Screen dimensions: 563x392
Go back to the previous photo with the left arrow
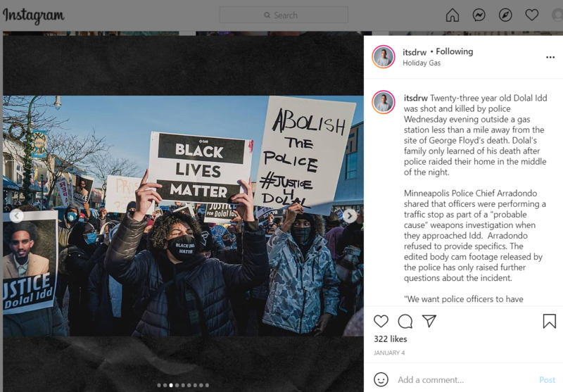coord(16,216)
